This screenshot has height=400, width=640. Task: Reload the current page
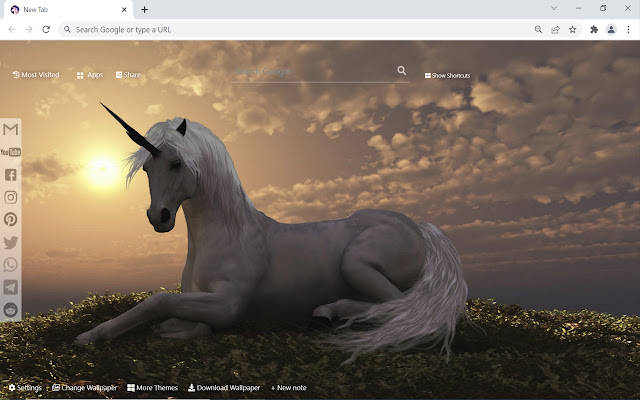coord(46,29)
